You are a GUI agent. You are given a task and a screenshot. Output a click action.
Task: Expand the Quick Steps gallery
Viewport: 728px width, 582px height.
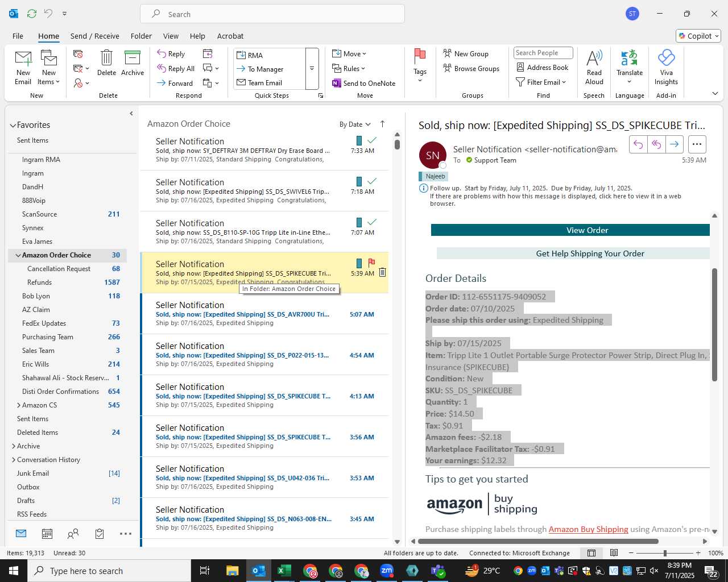312,69
